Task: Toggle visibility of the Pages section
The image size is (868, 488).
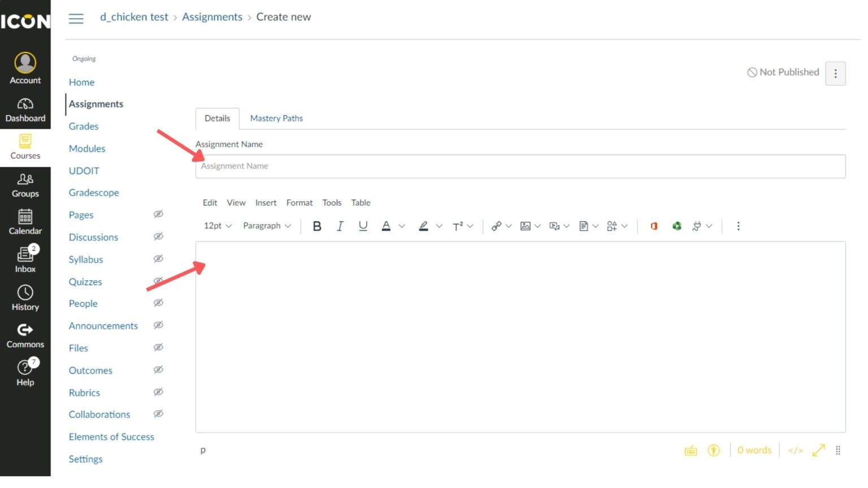Action: pyautogui.click(x=158, y=214)
